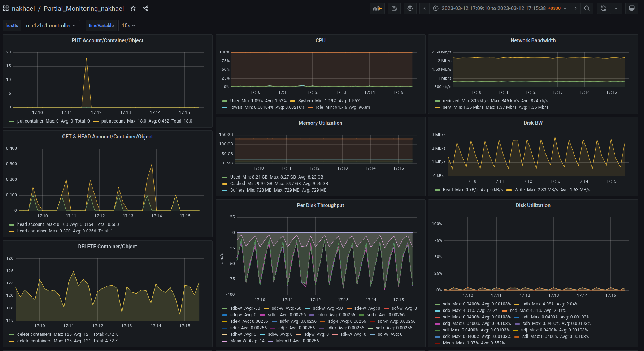Viewport: 644px width, 351px height.
Task: Refresh the dashboard with the refresh icon
Action: point(604,8)
